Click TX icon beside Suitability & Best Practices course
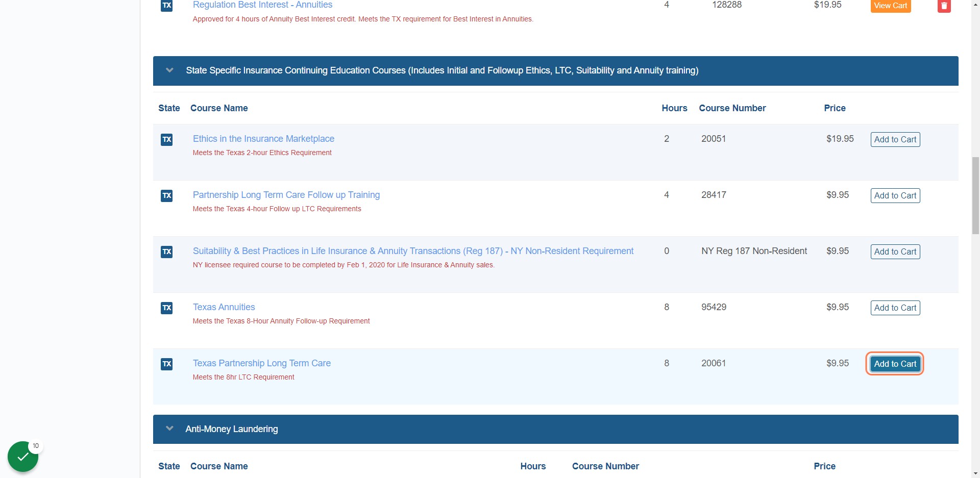 tap(166, 251)
